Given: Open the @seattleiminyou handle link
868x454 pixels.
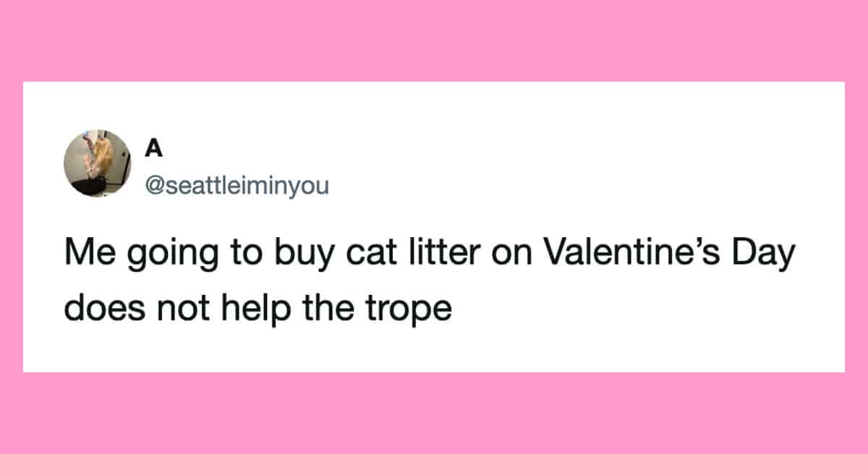Looking at the screenshot, I should (237, 187).
